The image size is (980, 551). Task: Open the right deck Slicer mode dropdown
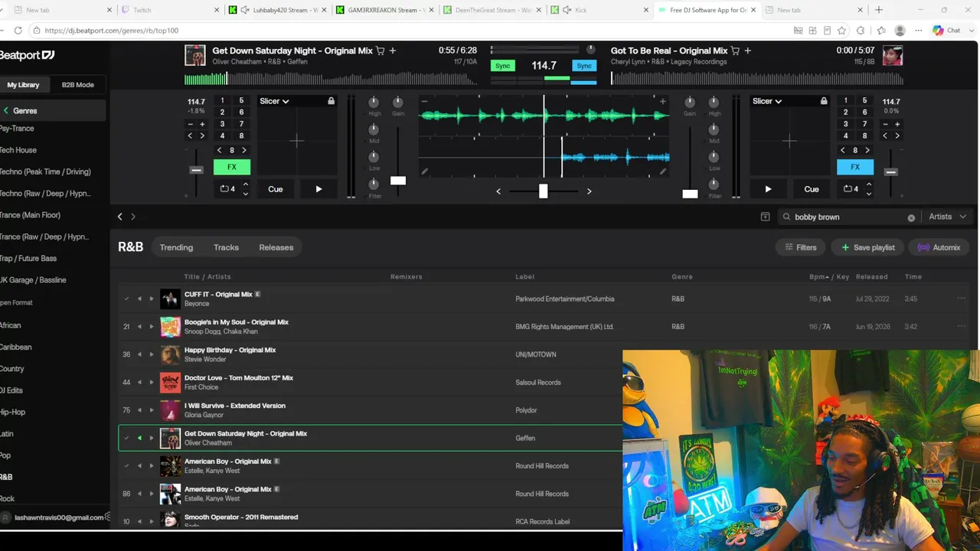pyautogui.click(x=767, y=101)
